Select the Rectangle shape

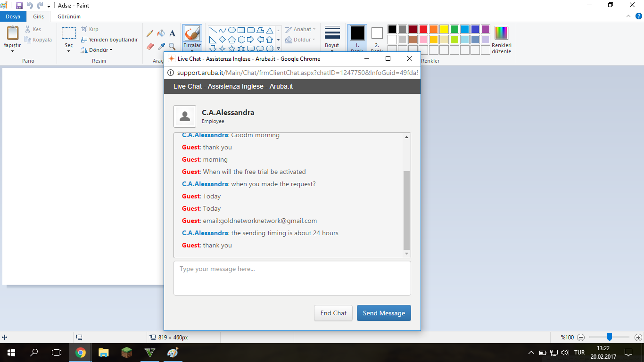pyautogui.click(x=241, y=30)
